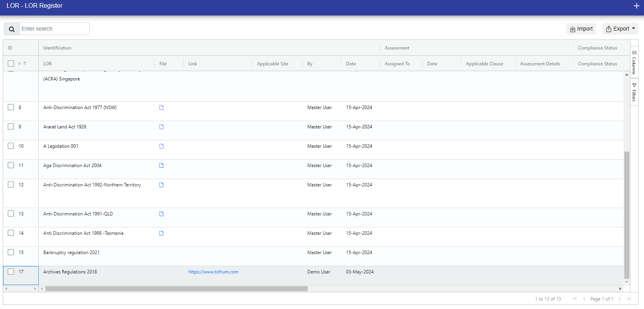Open file icon for A Legislation 001

click(161, 146)
